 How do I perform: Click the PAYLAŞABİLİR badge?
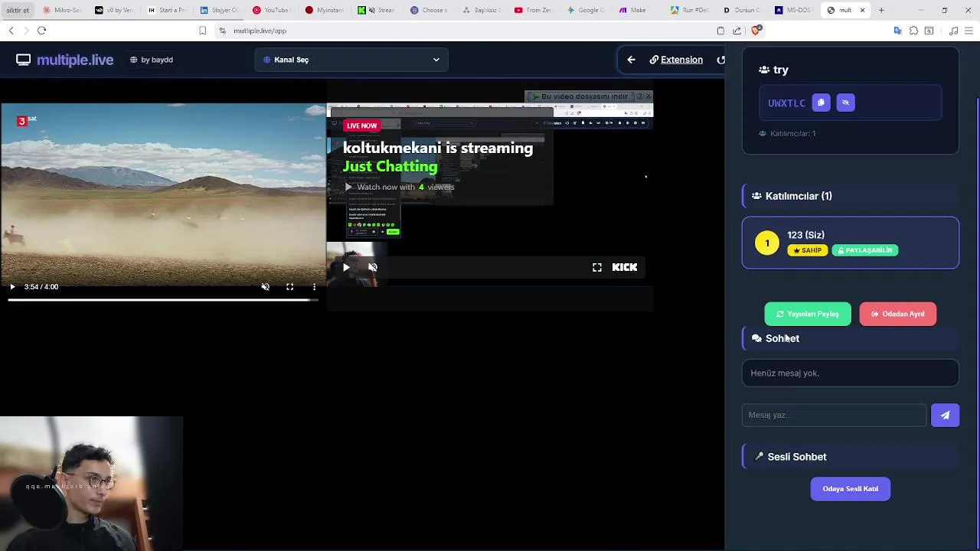(865, 250)
